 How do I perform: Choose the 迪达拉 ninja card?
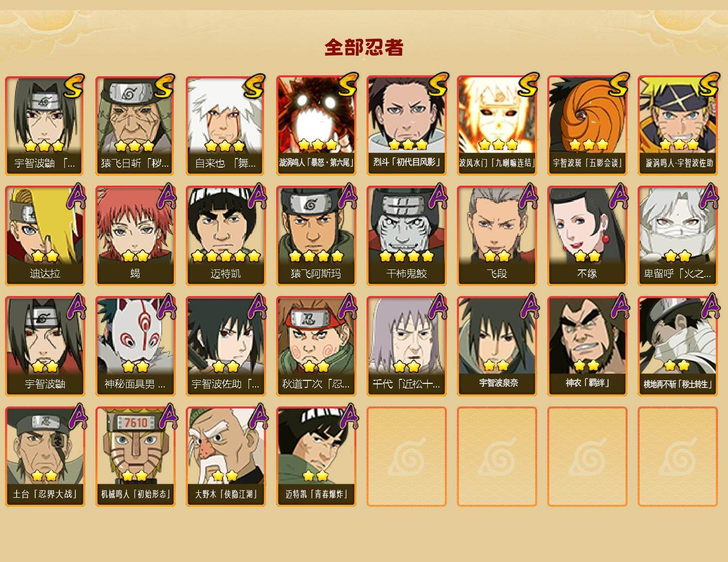coord(45,236)
